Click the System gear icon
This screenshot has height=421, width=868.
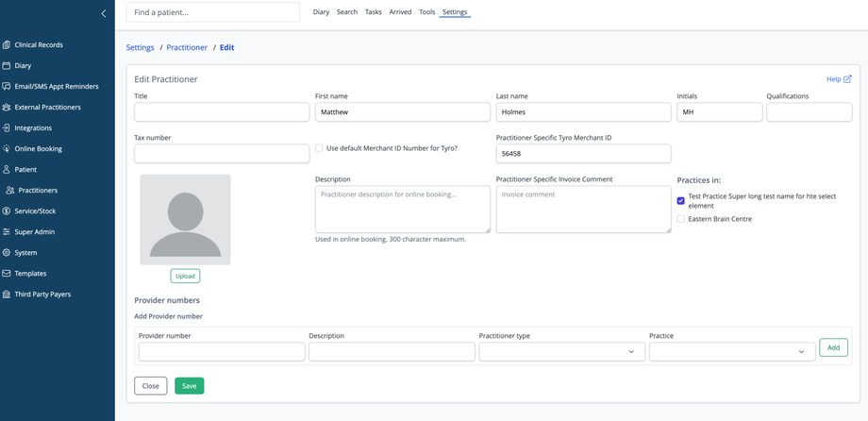point(7,253)
